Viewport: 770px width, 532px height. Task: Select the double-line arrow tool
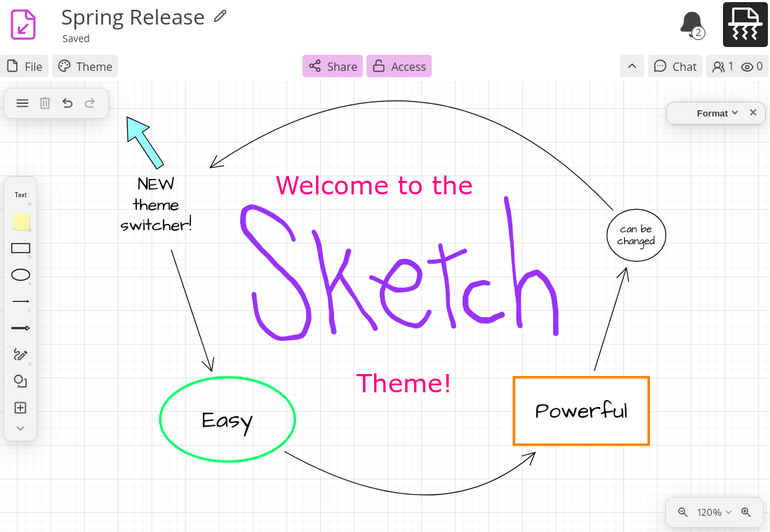pos(20,328)
